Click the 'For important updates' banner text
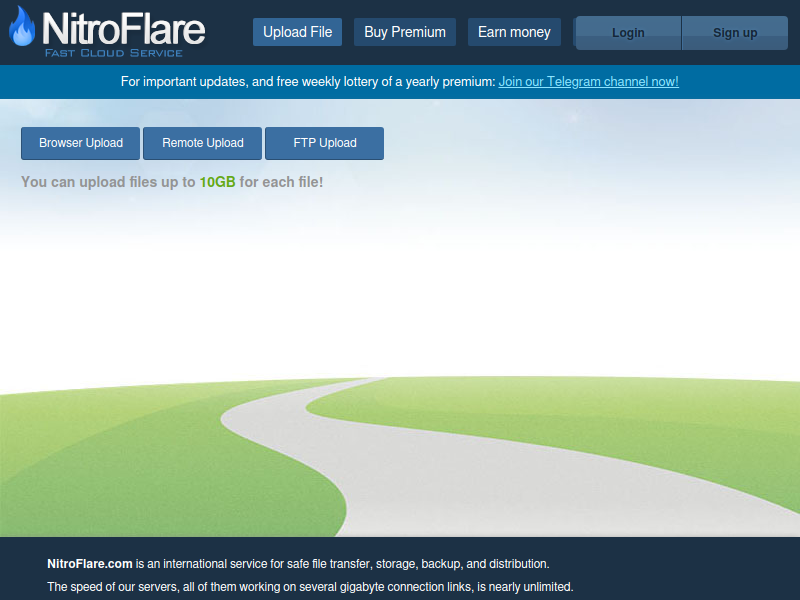The height and width of the screenshot is (600, 800). click(308, 81)
